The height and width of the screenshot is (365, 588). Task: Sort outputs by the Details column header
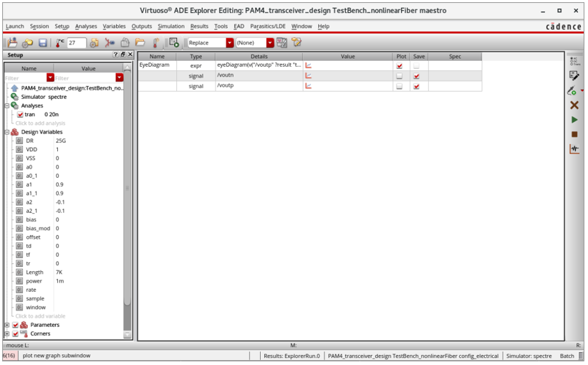pyautogui.click(x=259, y=57)
